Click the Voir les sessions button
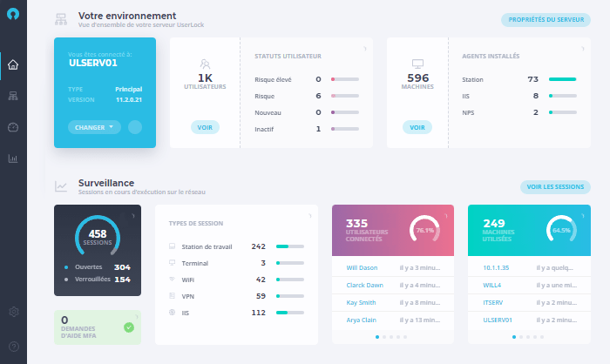 (555, 187)
